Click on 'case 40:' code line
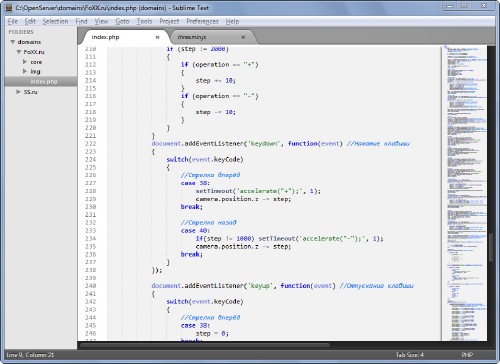The width and height of the screenshot is (500, 364). (x=195, y=231)
